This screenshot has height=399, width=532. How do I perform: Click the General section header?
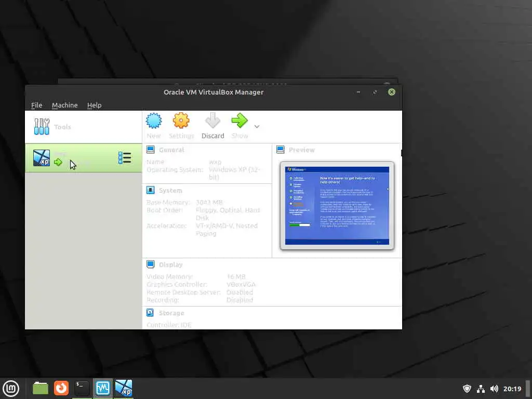point(171,150)
